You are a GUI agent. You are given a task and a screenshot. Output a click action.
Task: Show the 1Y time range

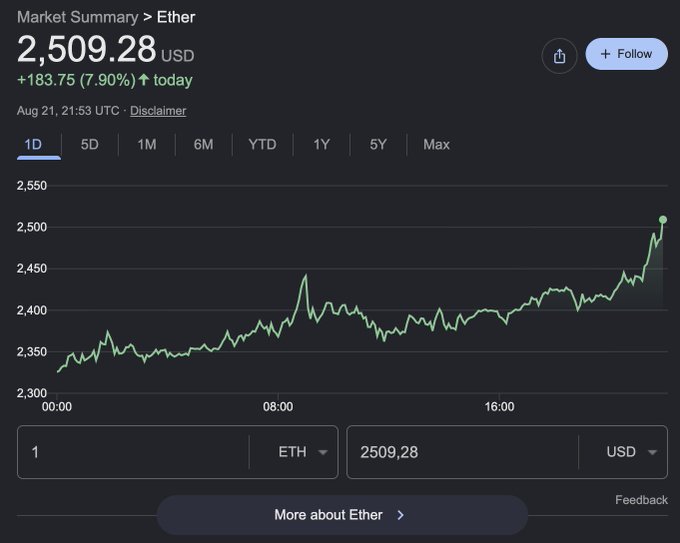(322, 144)
